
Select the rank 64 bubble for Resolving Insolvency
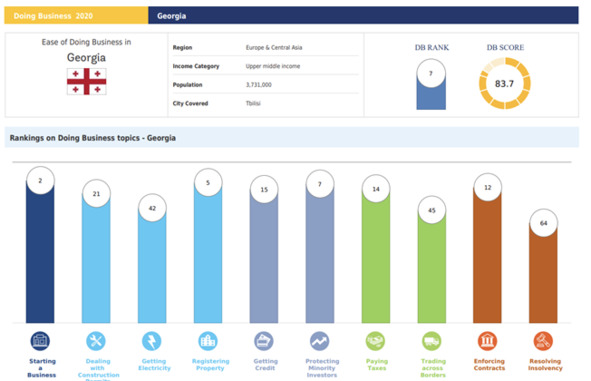(x=544, y=223)
